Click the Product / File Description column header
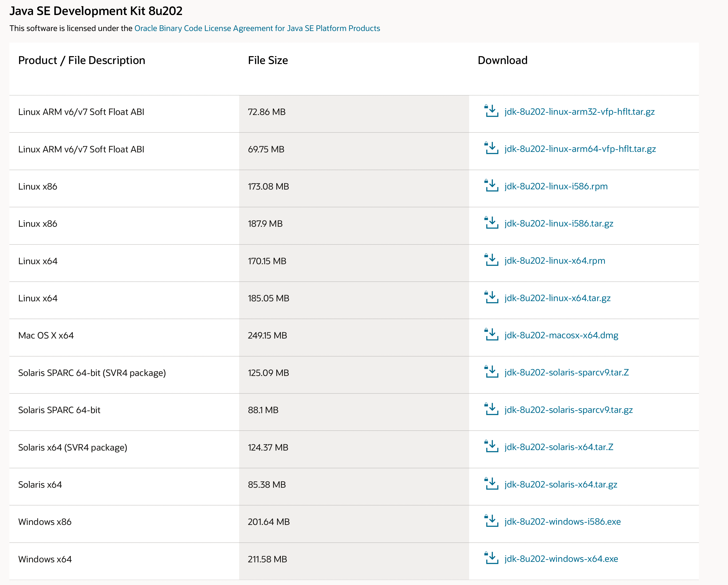 click(82, 60)
